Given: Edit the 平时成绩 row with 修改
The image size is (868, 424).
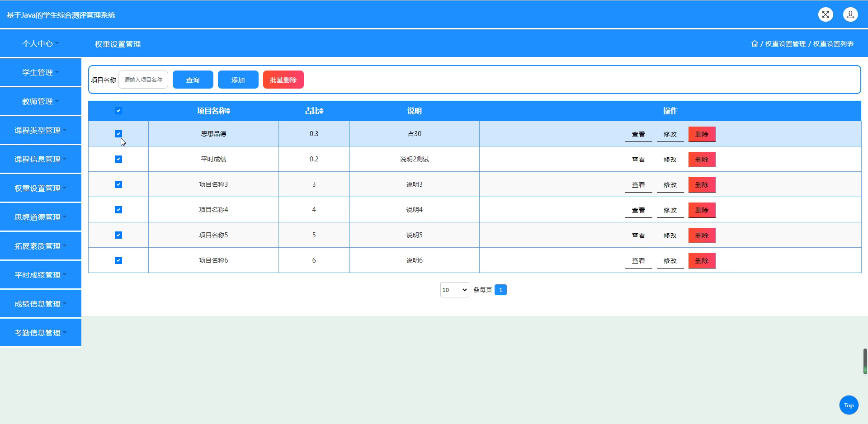Looking at the screenshot, I should pos(670,160).
